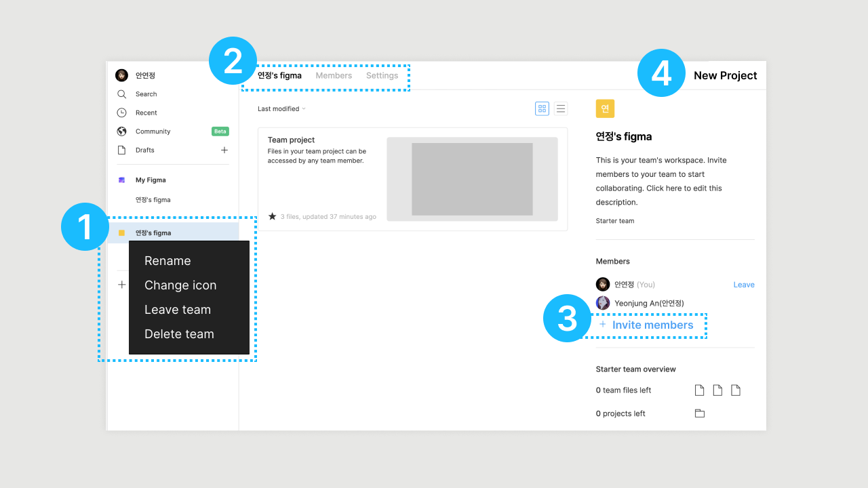The width and height of the screenshot is (868, 488).
Task: Click the first team files left file icon
Action: click(699, 390)
